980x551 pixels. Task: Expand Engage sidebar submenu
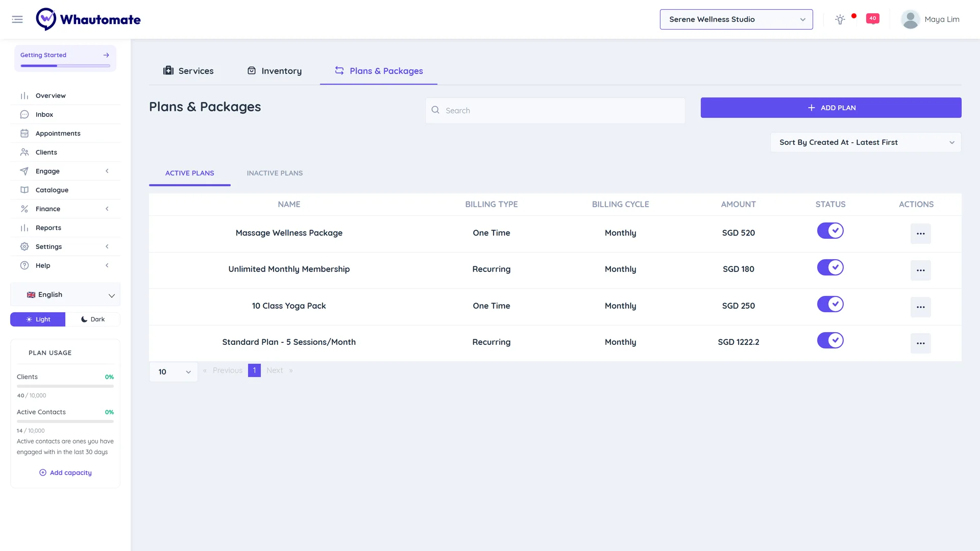pos(65,171)
